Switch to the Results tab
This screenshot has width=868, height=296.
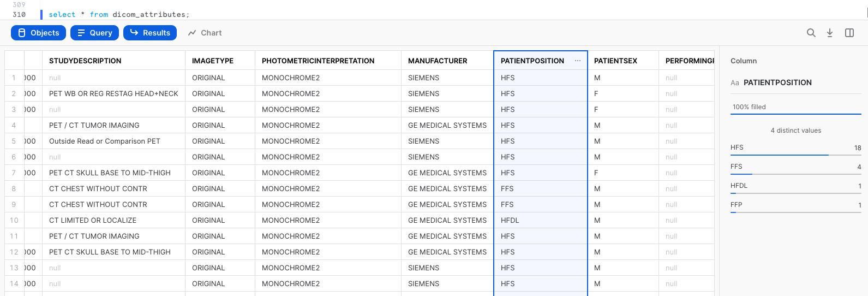pyautogui.click(x=150, y=33)
